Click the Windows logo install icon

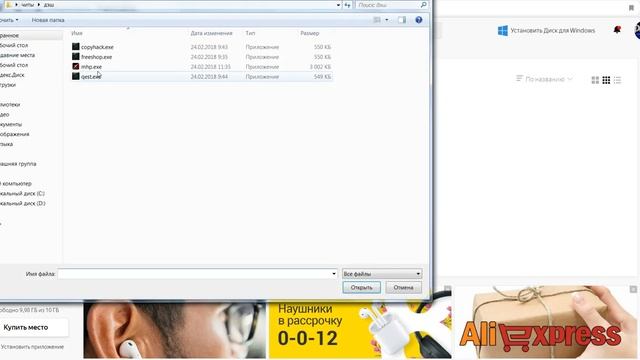503,31
